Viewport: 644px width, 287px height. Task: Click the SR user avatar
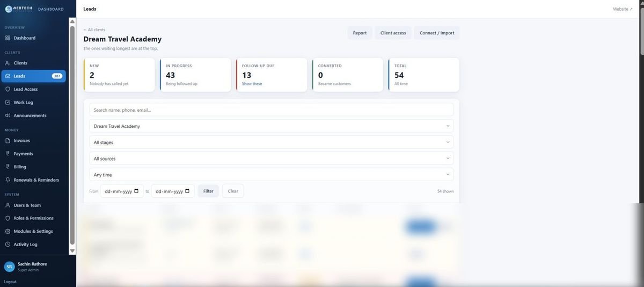[9, 267]
